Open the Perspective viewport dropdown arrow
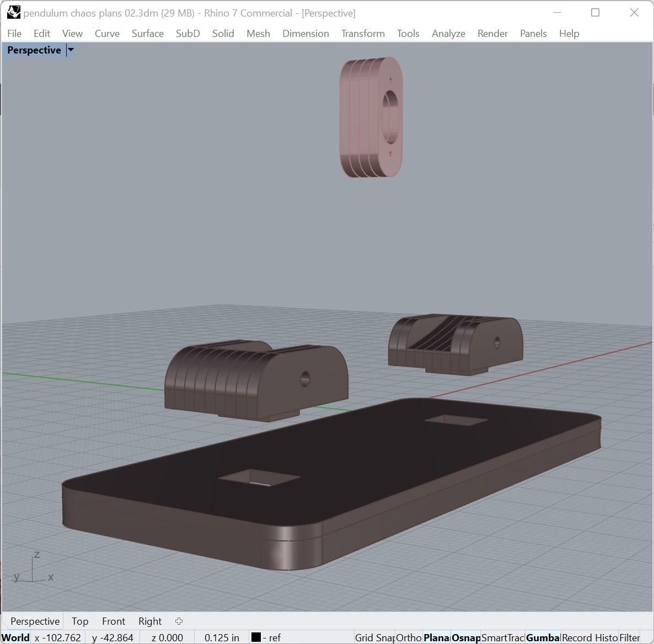Image resolution: width=654 pixels, height=644 pixels. (71, 50)
